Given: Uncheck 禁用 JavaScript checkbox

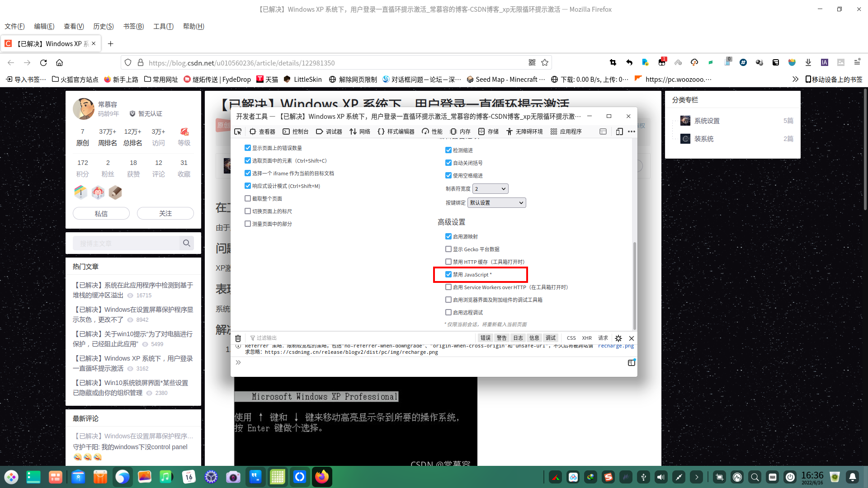Looking at the screenshot, I should point(448,274).
